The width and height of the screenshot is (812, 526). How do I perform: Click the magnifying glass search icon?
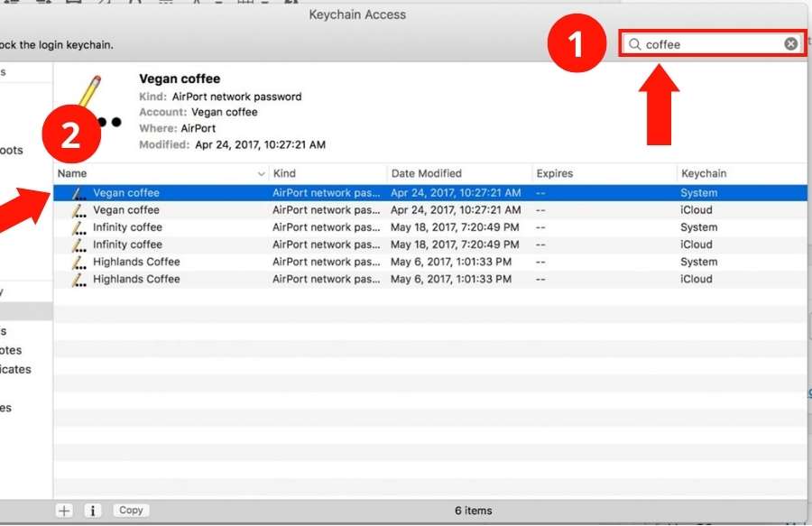point(635,44)
